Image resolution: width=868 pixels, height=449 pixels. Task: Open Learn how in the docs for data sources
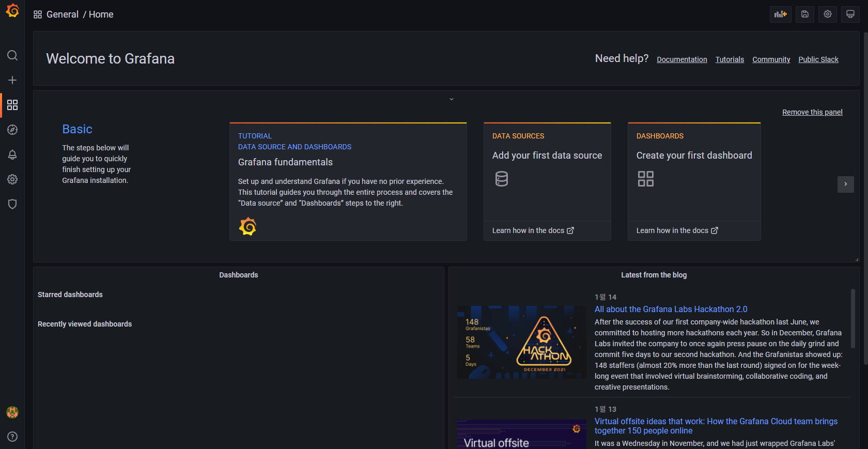(x=533, y=230)
